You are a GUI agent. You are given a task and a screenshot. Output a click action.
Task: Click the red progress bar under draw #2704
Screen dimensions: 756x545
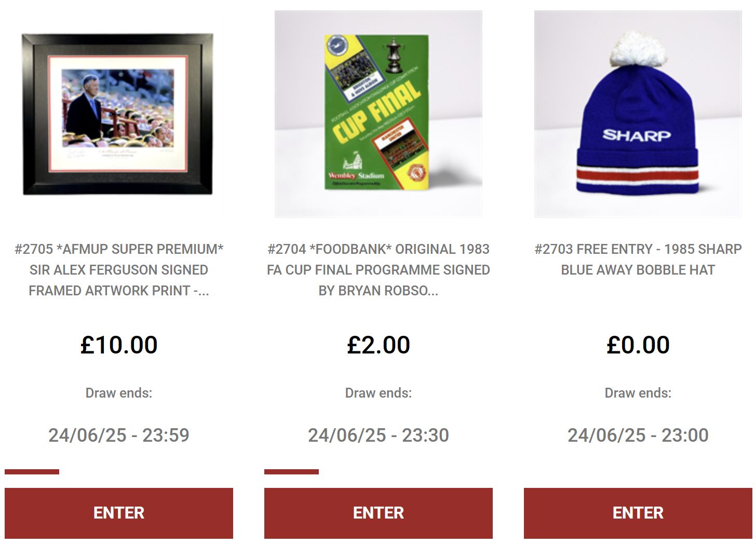coord(291,472)
